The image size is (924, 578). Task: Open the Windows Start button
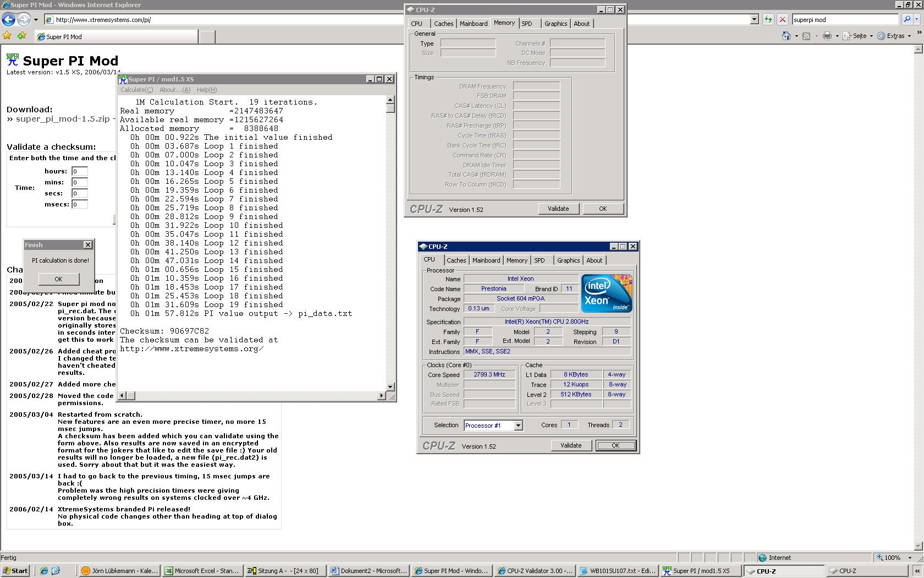[15, 571]
